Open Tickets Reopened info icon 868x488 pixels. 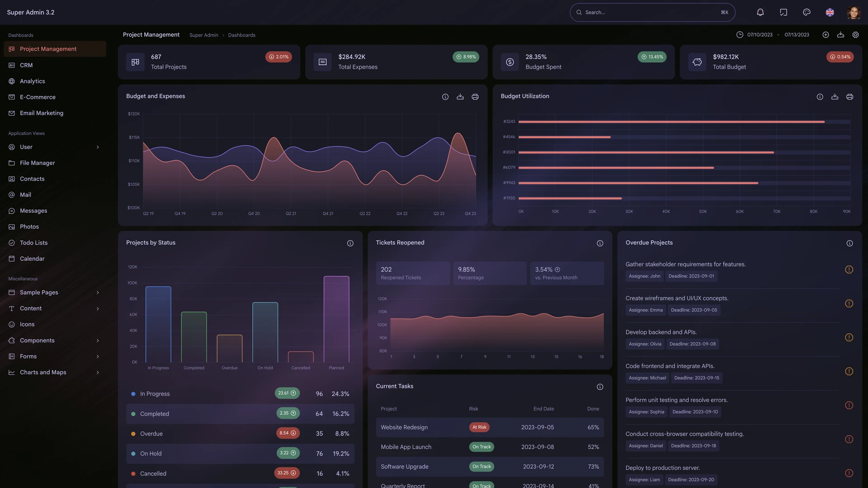pyautogui.click(x=600, y=243)
